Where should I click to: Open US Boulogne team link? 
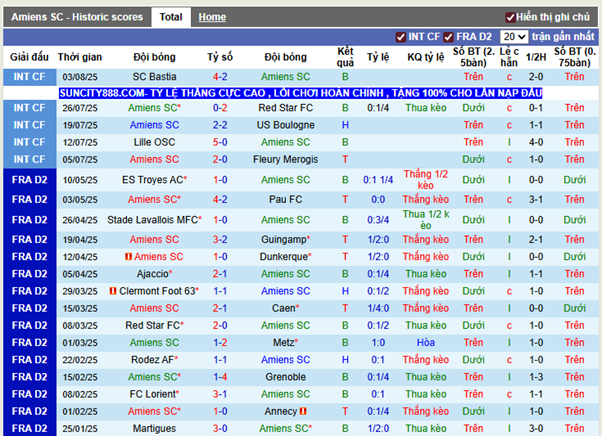click(286, 125)
